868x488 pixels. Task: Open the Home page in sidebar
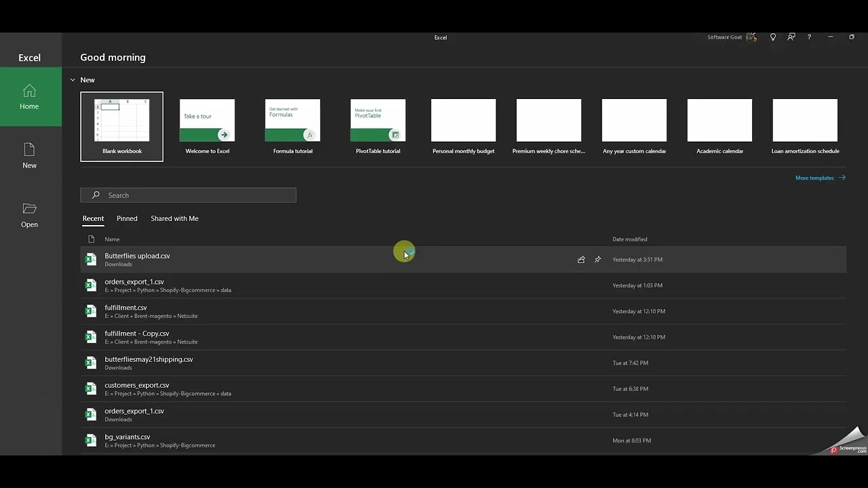click(x=30, y=98)
